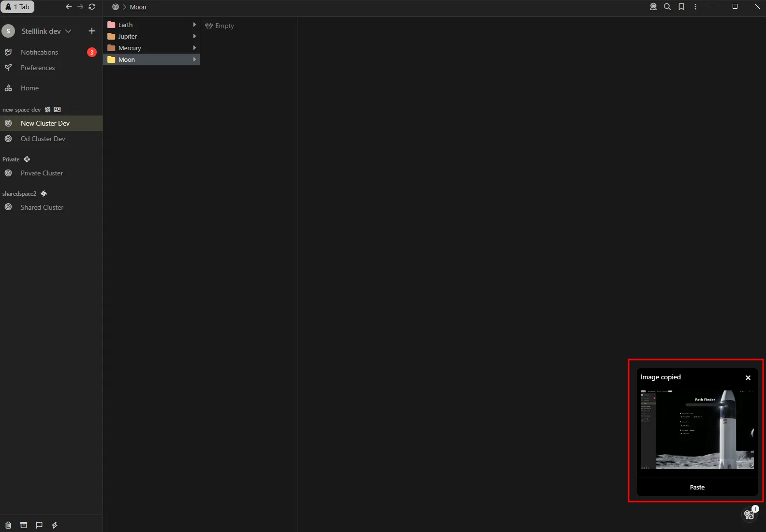
Task: Select the Moon folder row
Action: 151,59
